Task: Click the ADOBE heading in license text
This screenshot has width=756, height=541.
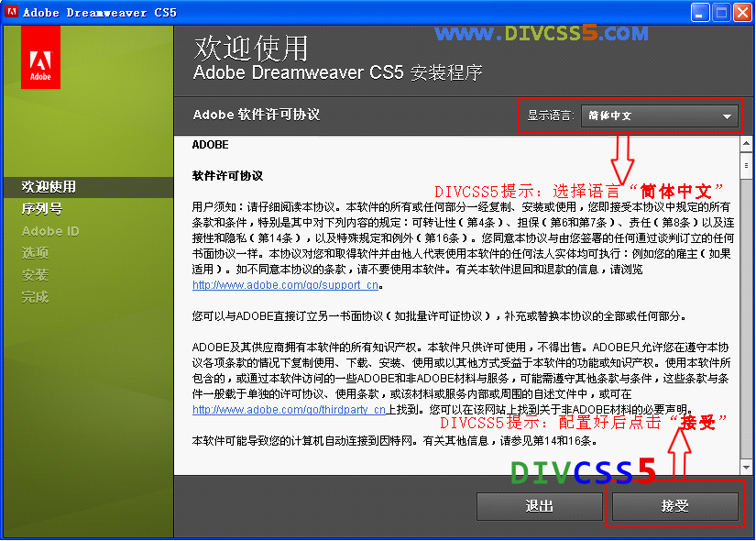Action: coord(210,145)
